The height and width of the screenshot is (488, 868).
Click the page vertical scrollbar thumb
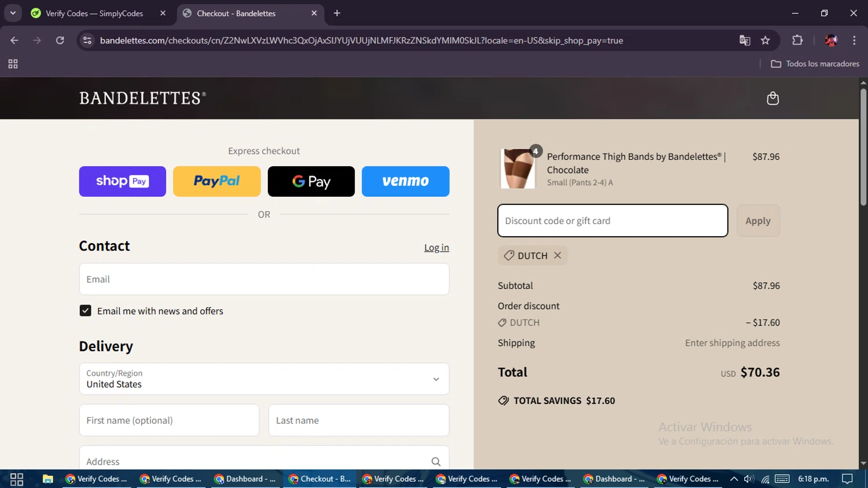coord(863,147)
